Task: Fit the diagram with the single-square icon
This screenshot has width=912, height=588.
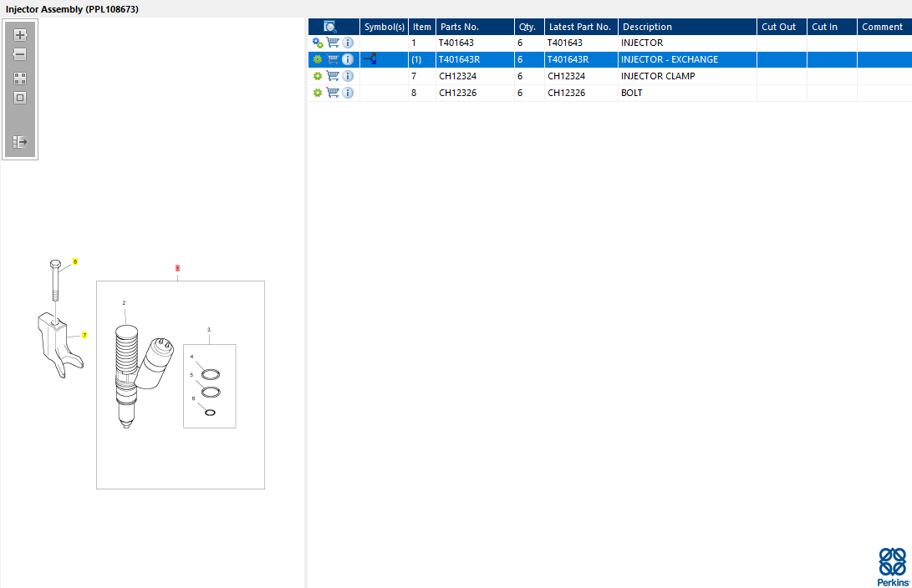Action: tap(20, 98)
